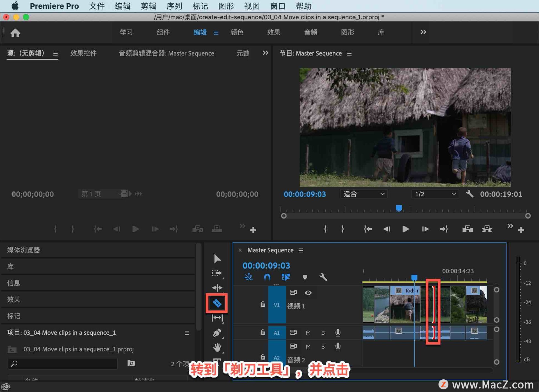Open Source panel menu
This screenshot has height=392, width=539.
[x=55, y=54]
